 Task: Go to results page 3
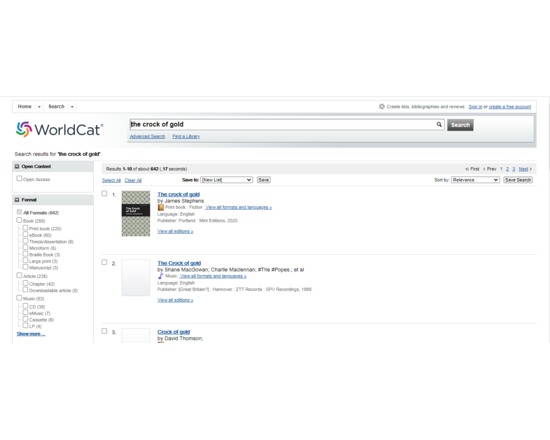click(x=514, y=169)
